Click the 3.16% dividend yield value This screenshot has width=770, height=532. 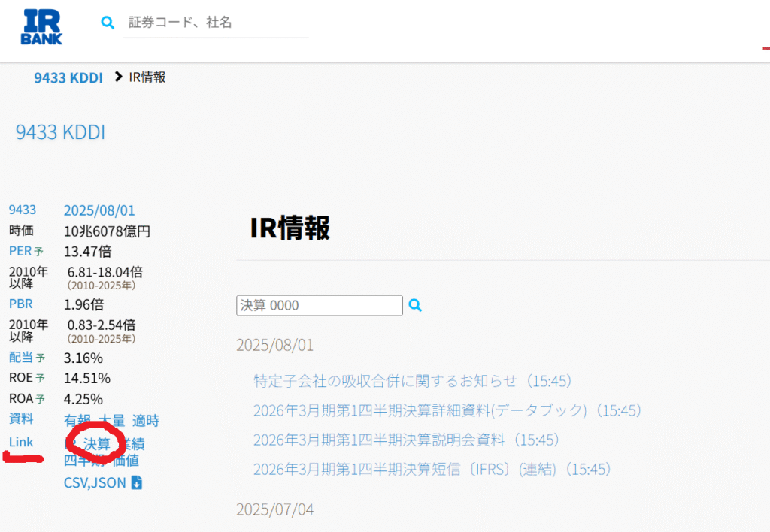(83, 358)
